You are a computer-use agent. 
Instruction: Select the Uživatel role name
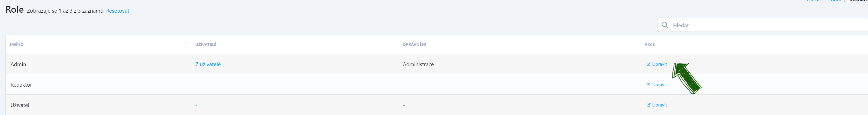point(20,105)
